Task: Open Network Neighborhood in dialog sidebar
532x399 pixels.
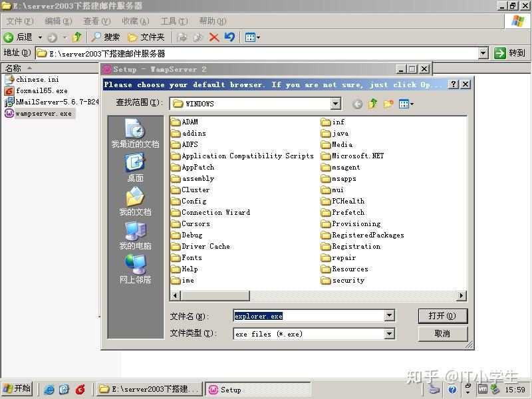Action: [135, 270]
